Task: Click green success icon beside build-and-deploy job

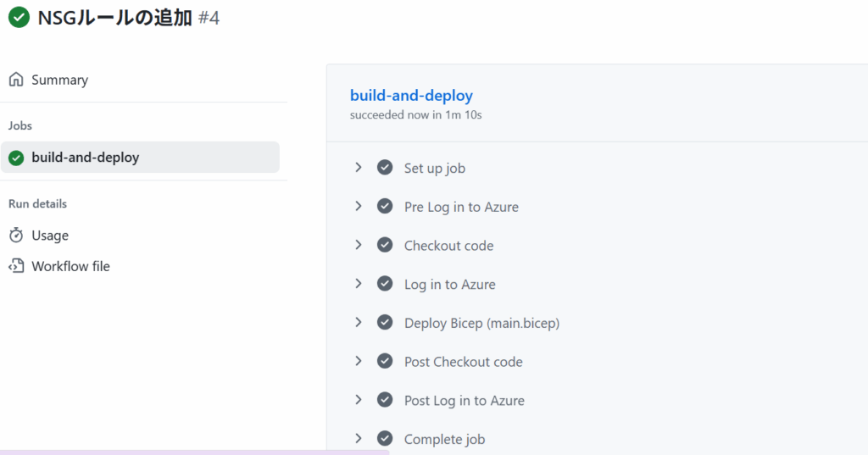Action: (x=16, y=158)
